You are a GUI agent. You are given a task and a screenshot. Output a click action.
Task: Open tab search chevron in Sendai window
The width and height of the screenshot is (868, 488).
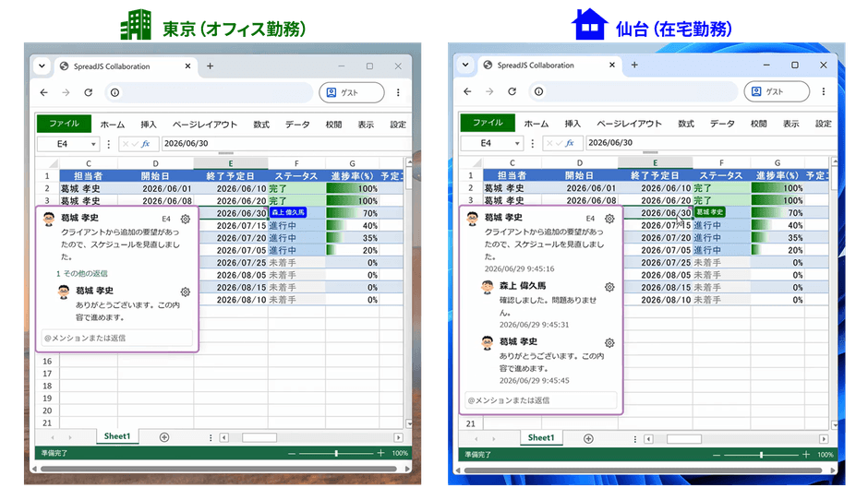465,65
